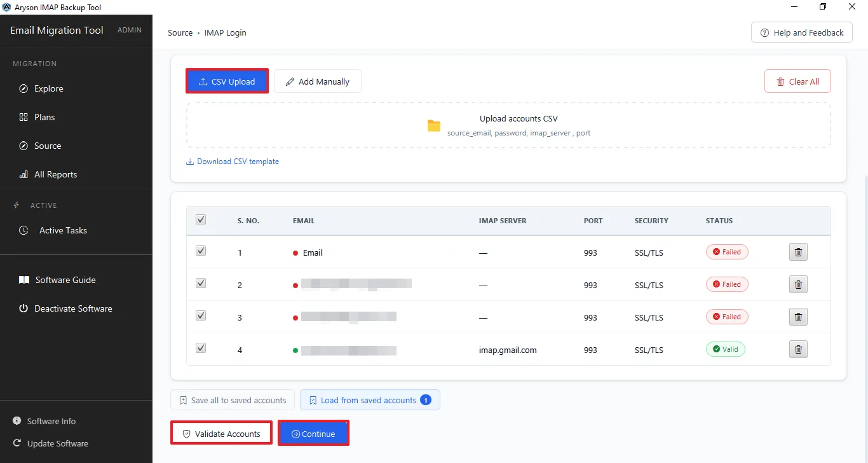Click the Upload accounts CSV drop zone text
The height and width of the screenshot is (463, 868).
pyautogui.click(x=519, y=119)
